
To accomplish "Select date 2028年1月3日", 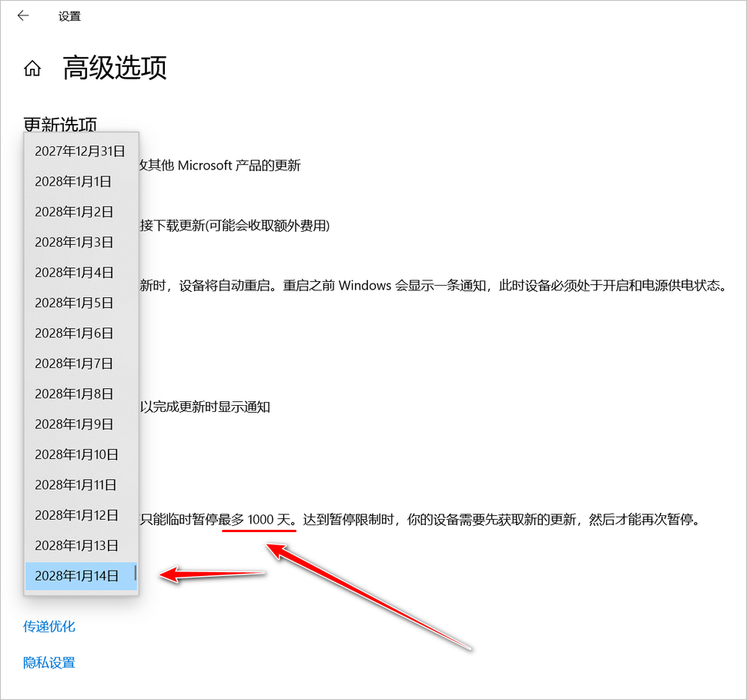I will coord(74,242).
